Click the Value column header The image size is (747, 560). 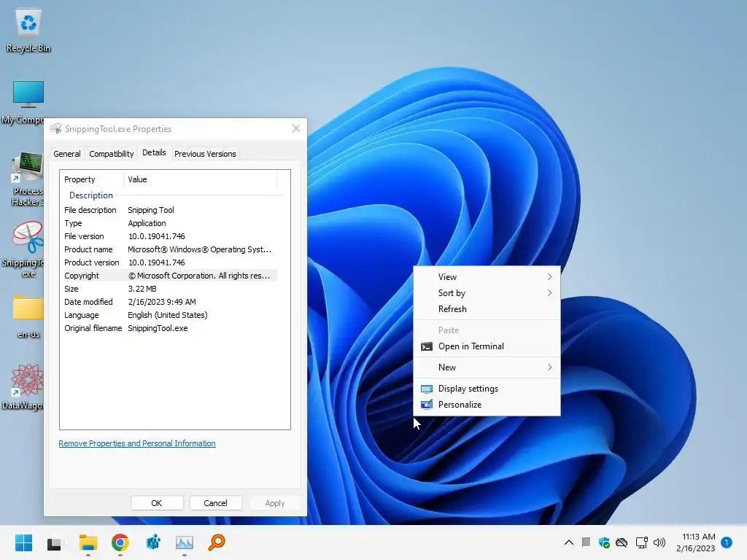point(200,179)
